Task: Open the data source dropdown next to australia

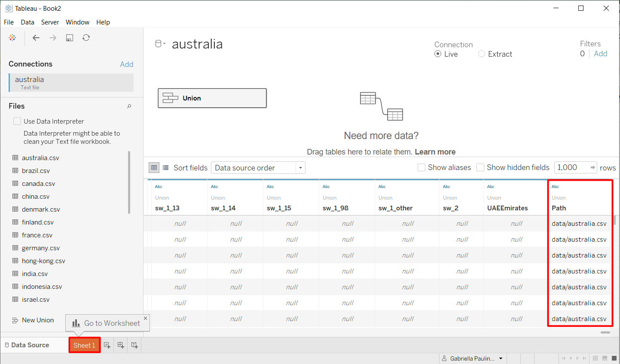Action: [160, 44]
